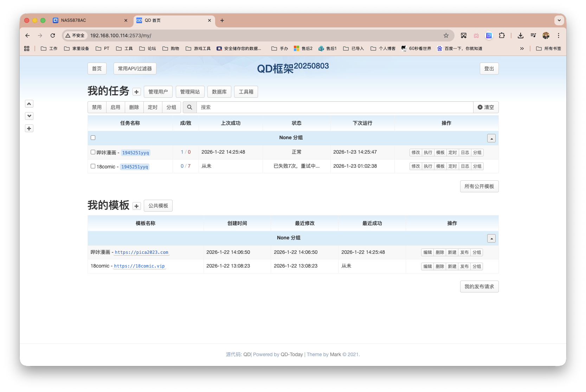Collapse the None 分组 template group

(491, 238)
